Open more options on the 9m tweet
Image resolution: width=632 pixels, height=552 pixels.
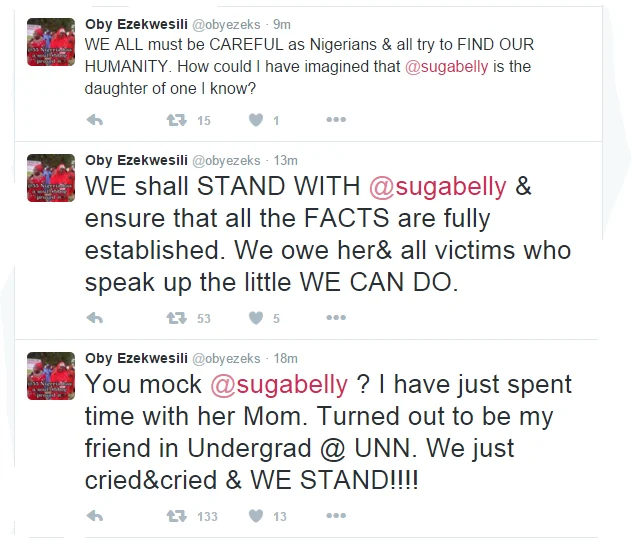336,119
